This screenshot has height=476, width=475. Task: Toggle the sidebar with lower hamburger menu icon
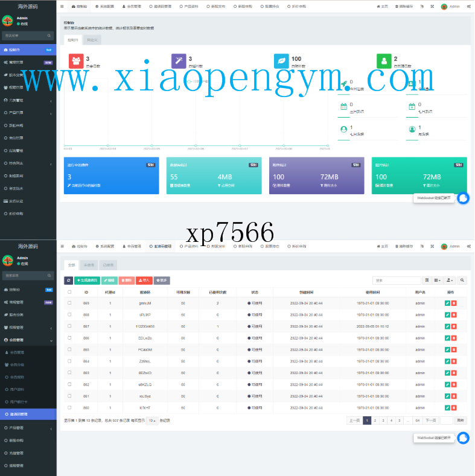(x=62, y=246)
